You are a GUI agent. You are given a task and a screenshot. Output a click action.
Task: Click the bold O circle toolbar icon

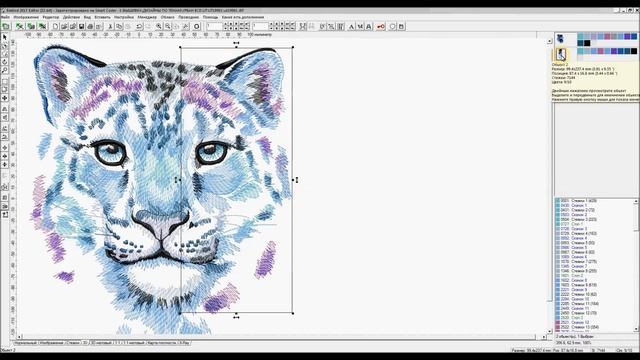pyautogui.click(x=196, y=27)
